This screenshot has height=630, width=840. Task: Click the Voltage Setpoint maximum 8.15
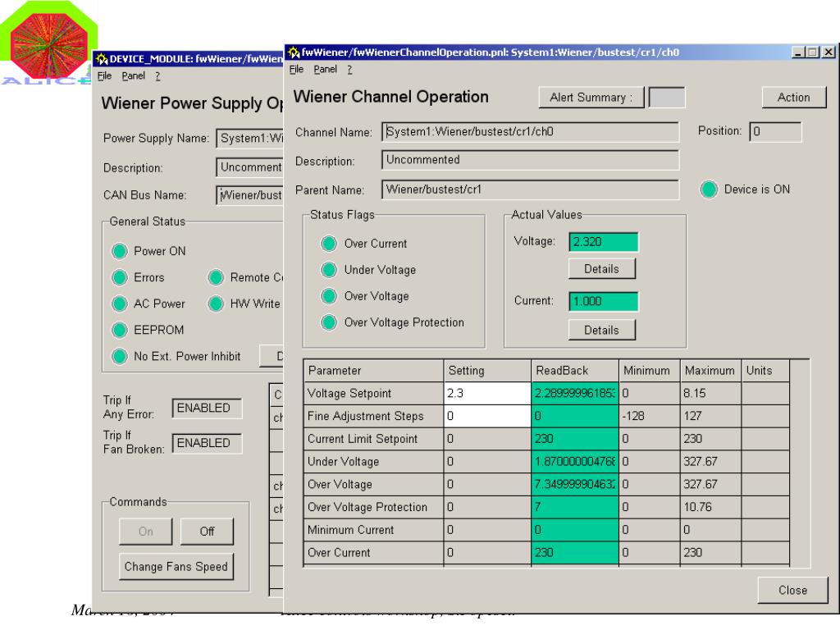pyautogui.click(x=710, y=393)
